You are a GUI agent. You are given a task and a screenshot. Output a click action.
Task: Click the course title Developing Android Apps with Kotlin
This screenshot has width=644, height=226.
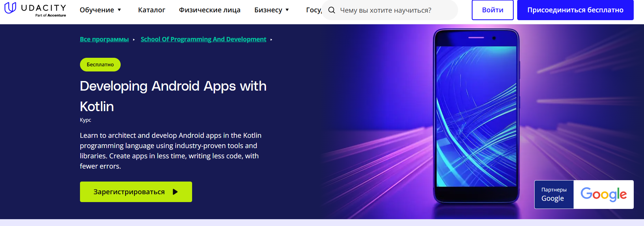click(173, 96)
